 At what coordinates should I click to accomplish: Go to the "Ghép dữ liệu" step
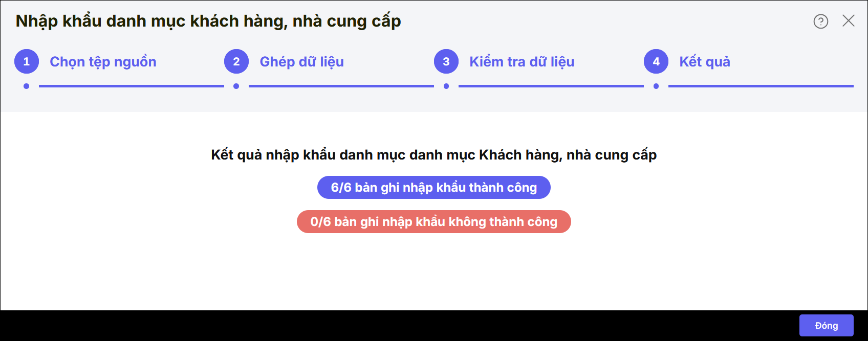click(x=301, y=62)
